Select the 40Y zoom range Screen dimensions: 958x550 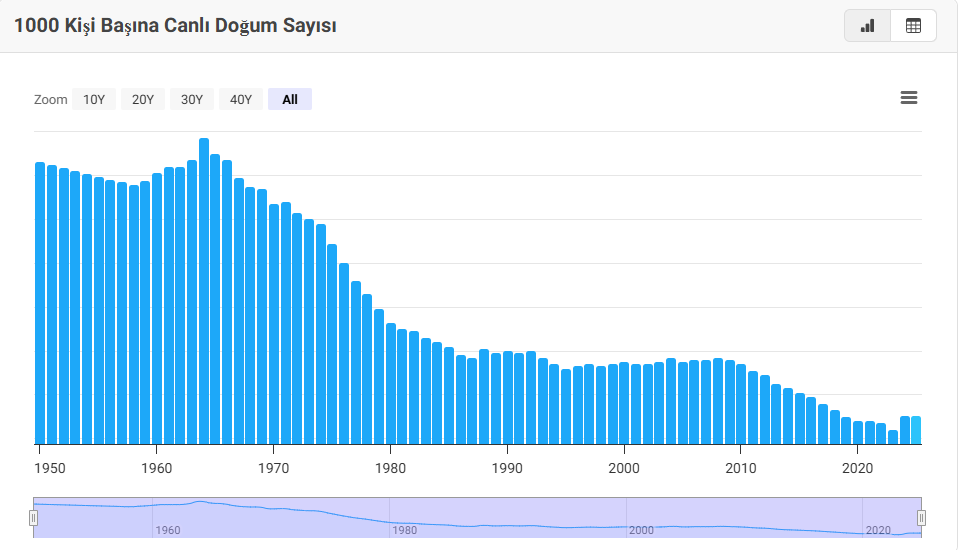(241, 99)
